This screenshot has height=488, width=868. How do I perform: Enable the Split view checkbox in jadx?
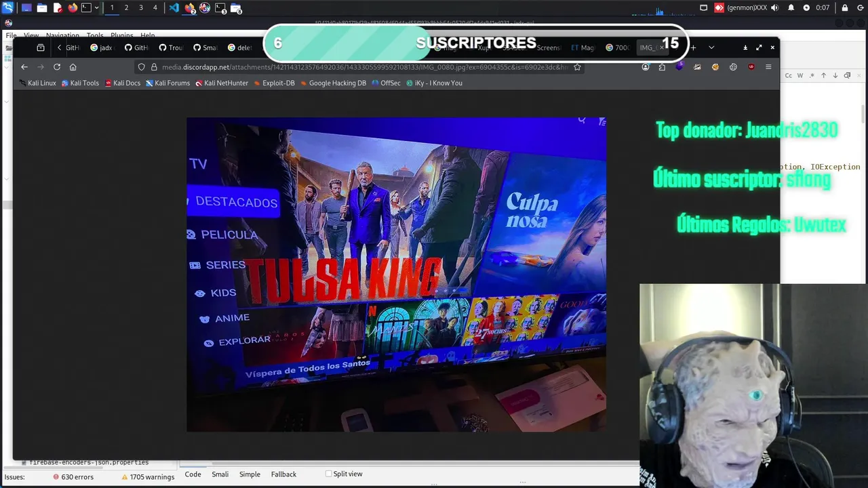click(x=329, y=474)
